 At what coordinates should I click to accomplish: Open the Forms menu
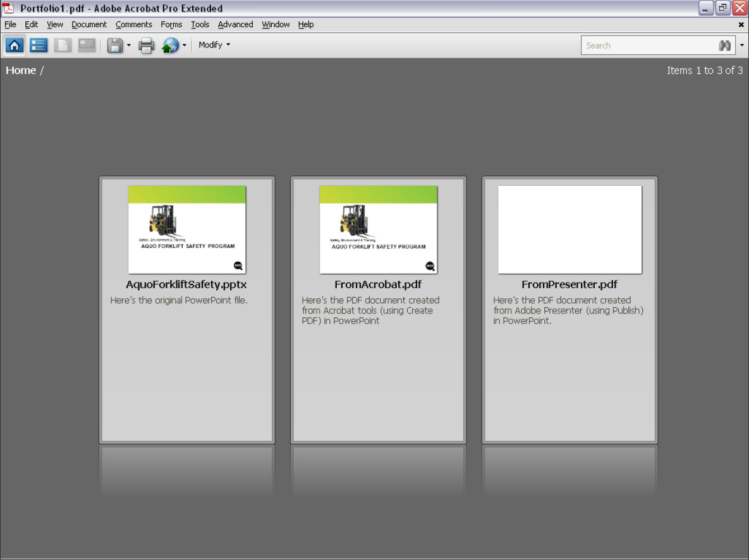click(171, 25)
